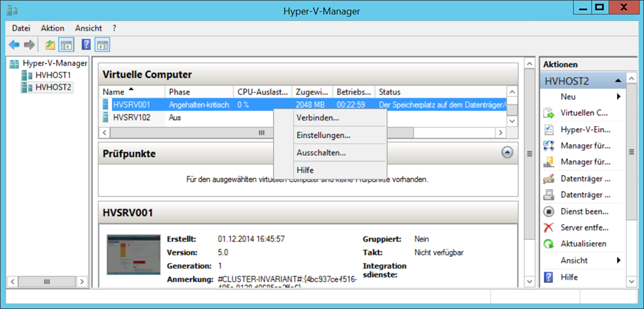
Task: Click the HVSRV001 row name
Action: point(131,105)
